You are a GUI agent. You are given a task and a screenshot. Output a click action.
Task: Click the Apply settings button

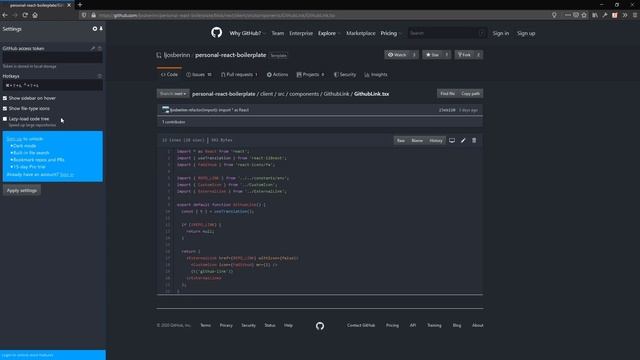(x=22, y=190)
